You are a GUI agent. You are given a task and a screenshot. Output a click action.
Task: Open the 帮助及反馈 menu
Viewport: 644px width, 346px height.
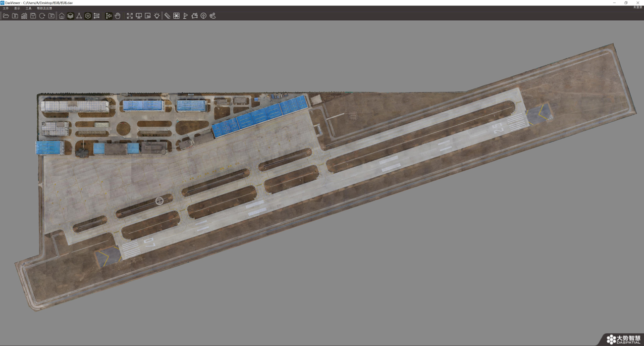click(44, 8)
